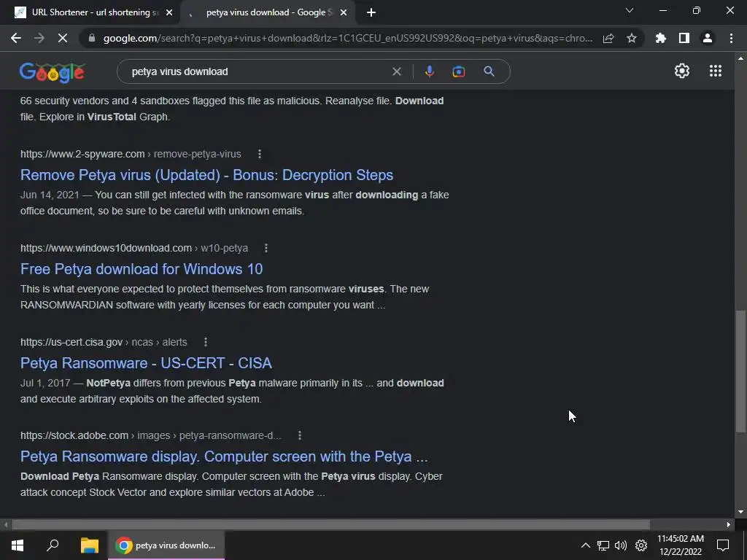
Task: Open more options for 2-spyware result
Action: click(x=260, y=154)
